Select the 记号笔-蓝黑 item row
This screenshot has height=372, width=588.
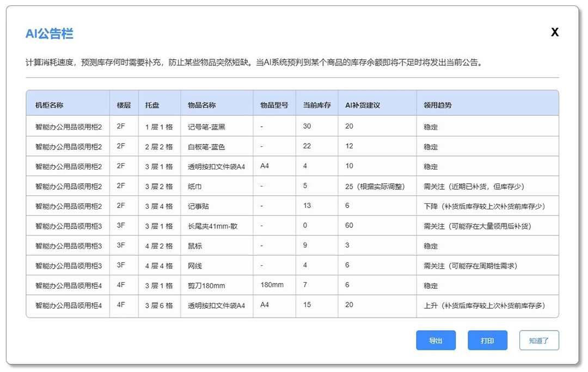click(x=206, y=127)
